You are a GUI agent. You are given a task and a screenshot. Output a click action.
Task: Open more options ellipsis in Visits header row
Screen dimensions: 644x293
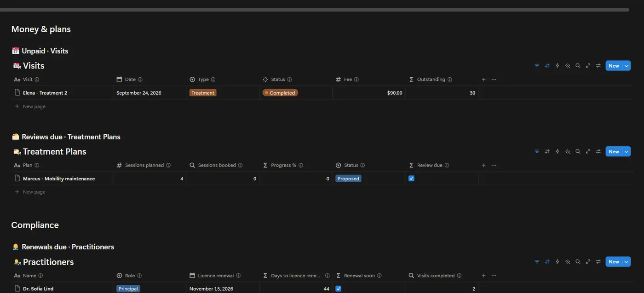tap(494, 80)
